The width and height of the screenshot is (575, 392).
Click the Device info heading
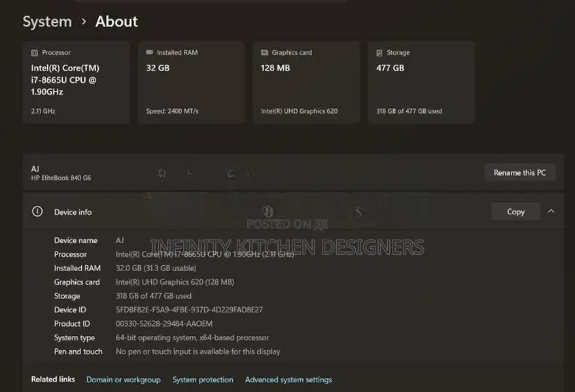[x=73, y=212]
